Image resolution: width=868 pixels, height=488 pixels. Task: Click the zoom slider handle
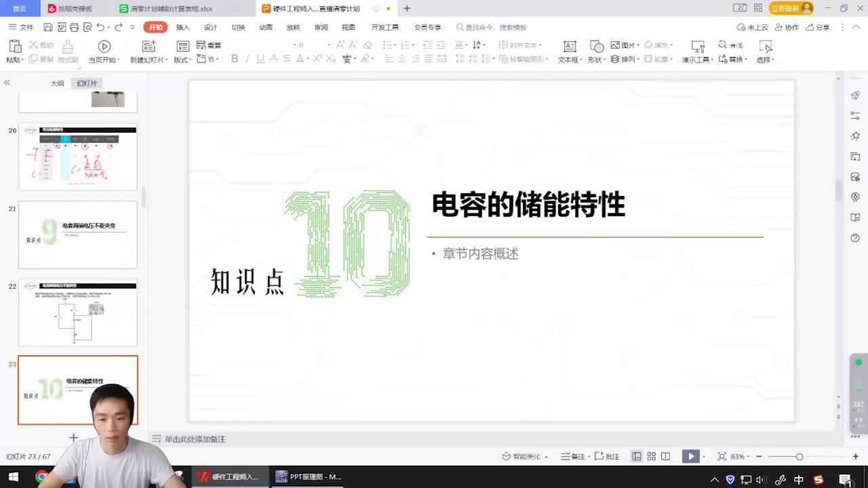800,456
